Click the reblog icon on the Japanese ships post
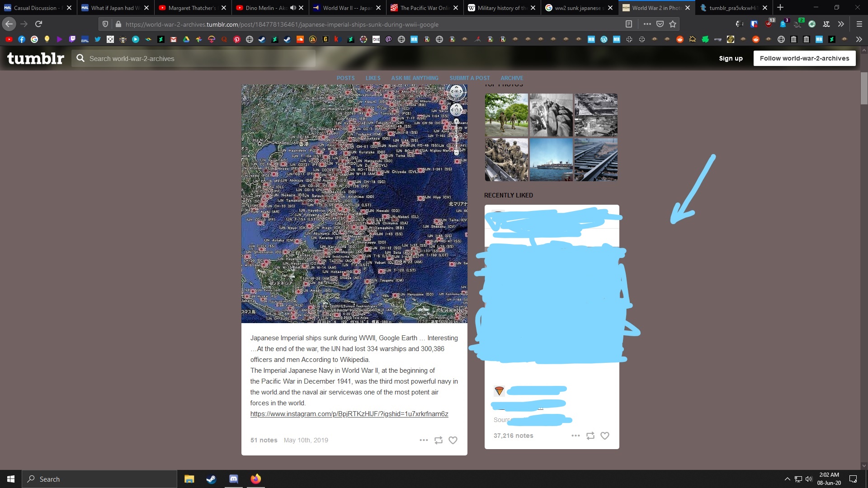 pyautogui.click(x=438, y=440)
